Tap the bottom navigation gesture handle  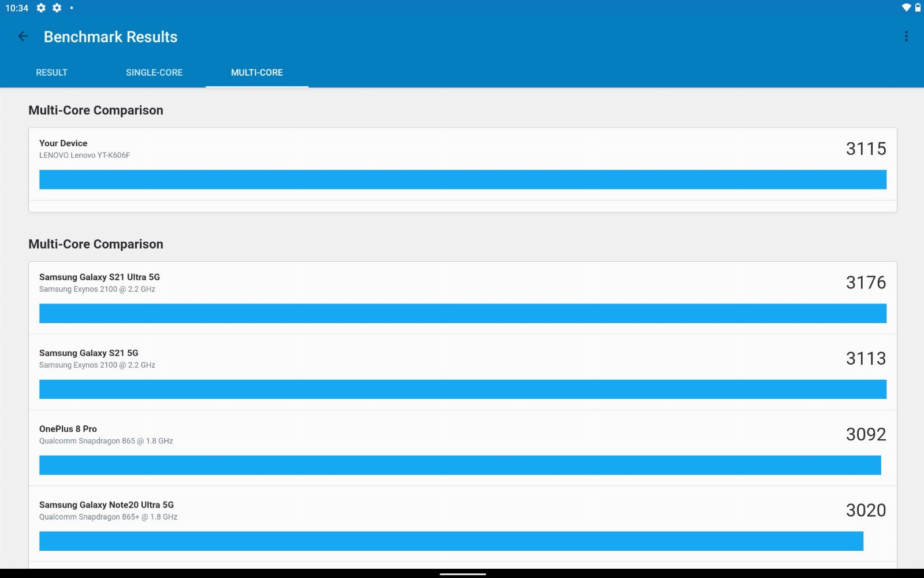462,574
